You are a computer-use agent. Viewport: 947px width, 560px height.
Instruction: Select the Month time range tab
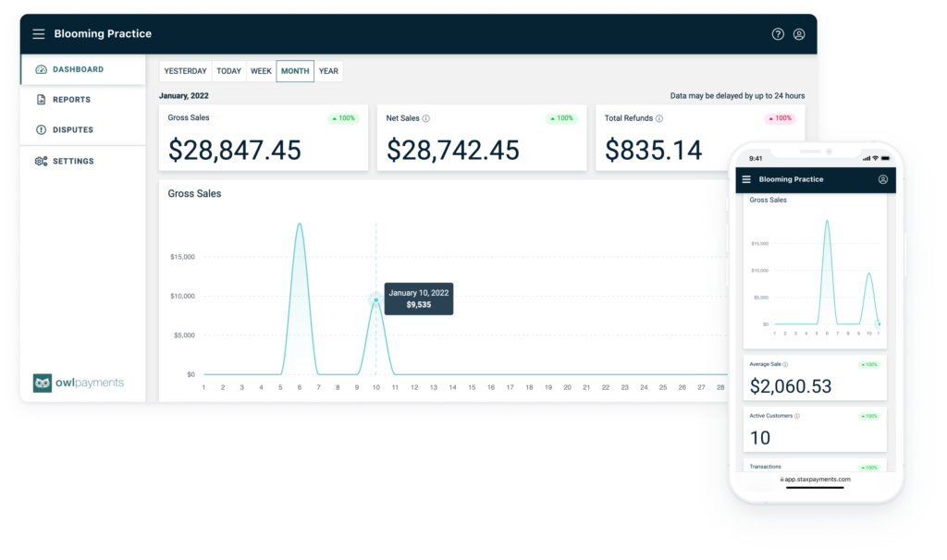click(x=295, y=71)
